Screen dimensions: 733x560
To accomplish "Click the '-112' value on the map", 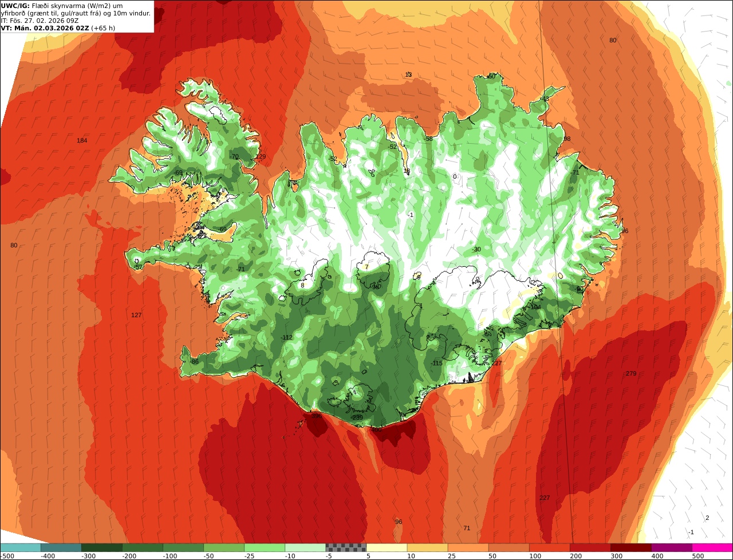I will click(287, 338).
